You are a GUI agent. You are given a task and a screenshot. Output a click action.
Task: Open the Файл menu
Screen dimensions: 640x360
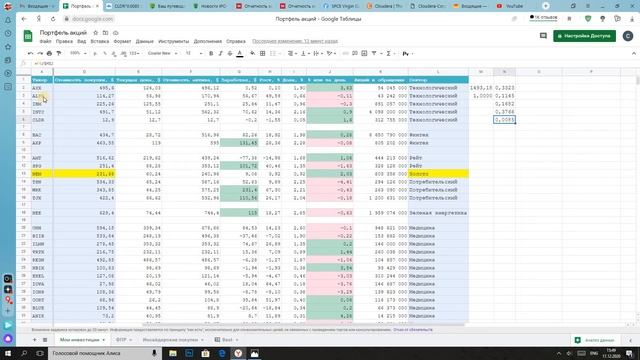click(45, 42)
